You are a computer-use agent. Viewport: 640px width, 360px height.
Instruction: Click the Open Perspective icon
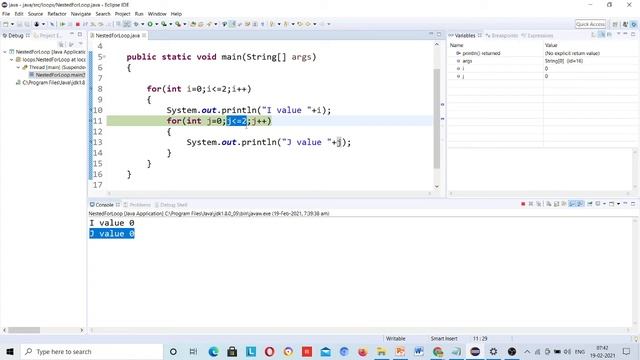615,24
